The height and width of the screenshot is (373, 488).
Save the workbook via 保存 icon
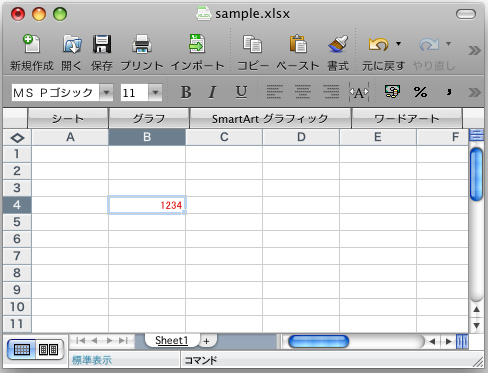(x=102, y=44)
